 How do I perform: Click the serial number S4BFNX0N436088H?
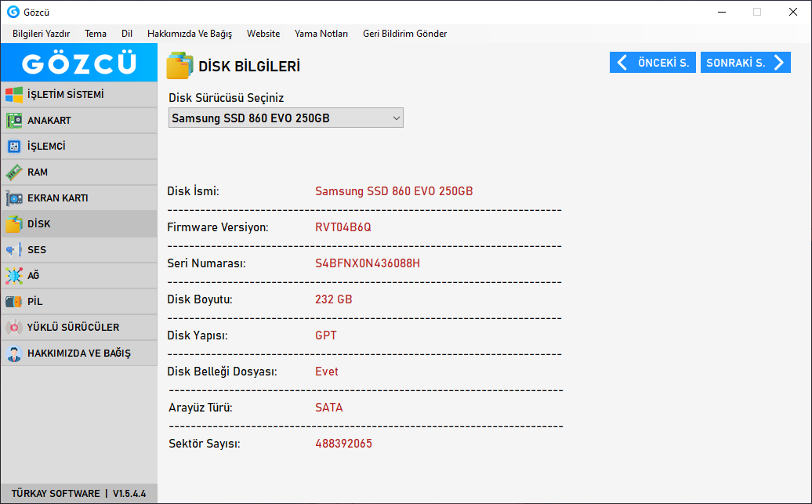point(367,263)
